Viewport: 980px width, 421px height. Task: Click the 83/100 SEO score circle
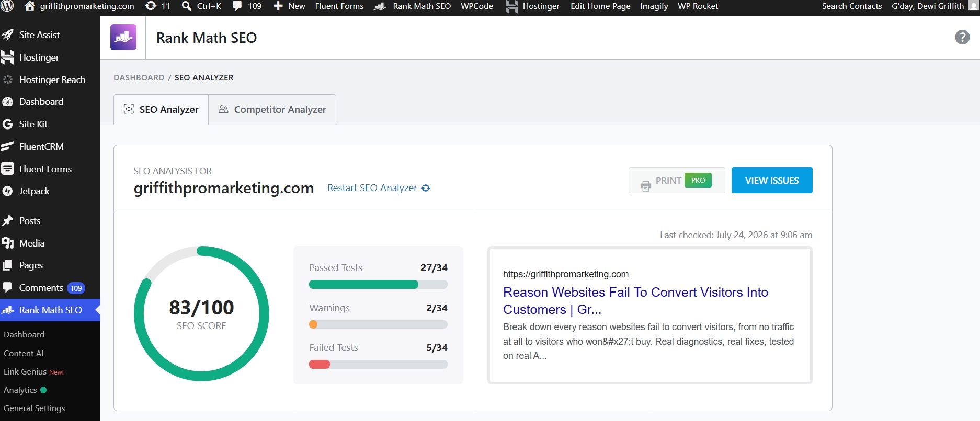[201, 313]
